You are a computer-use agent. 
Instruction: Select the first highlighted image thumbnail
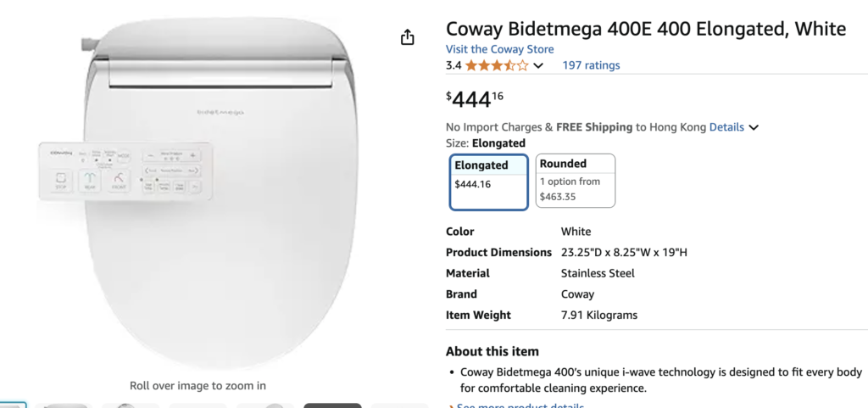(13, 405)
